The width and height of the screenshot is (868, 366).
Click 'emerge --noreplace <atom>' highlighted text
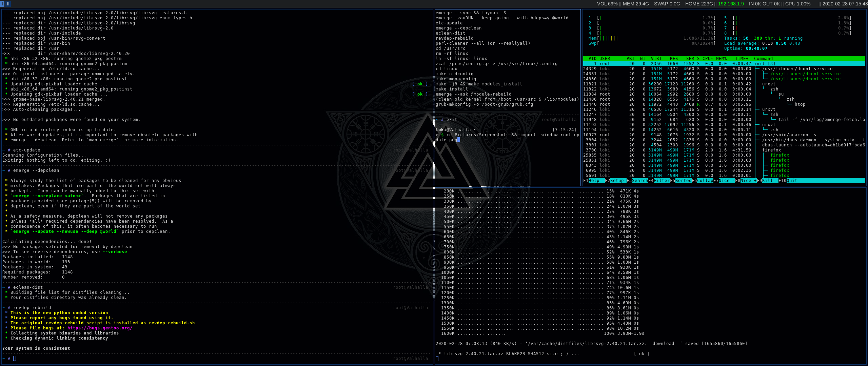point(47,196)
